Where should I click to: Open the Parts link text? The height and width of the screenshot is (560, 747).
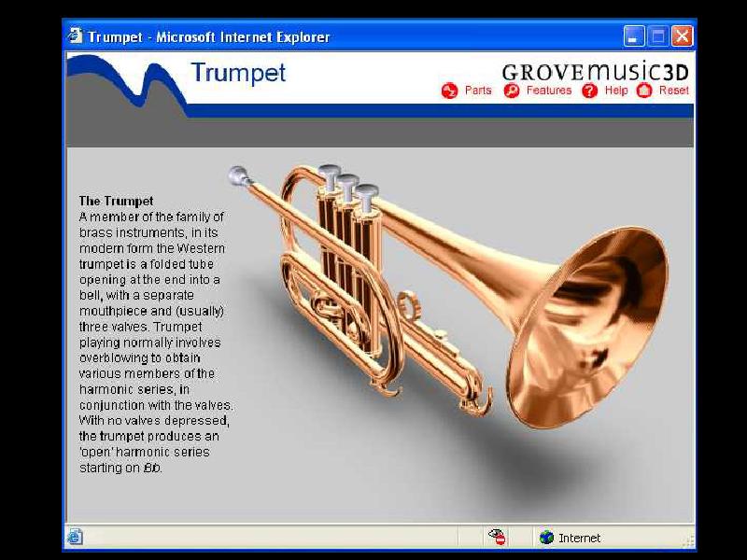tap(478, 90)
